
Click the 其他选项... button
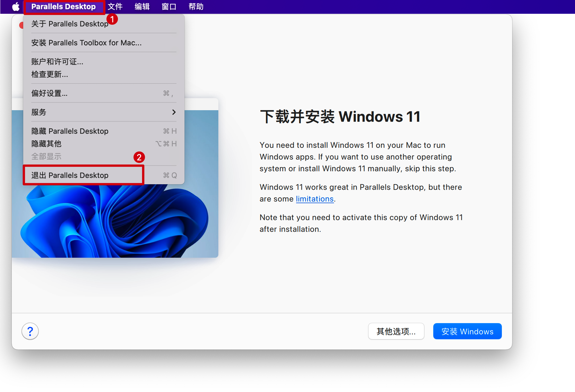(396, 331)
